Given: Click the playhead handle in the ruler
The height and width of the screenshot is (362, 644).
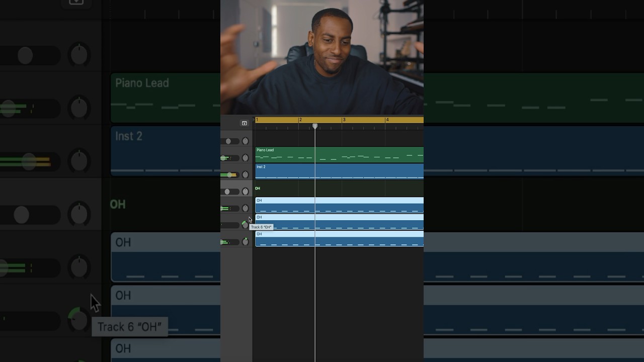Looking at the screenshot, I should tap(315, 126).
